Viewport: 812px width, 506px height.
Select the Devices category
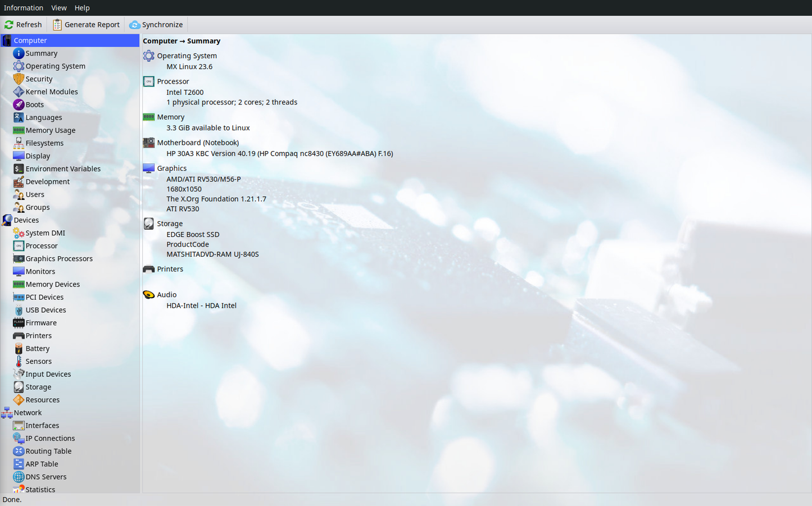tap(70, 220)
